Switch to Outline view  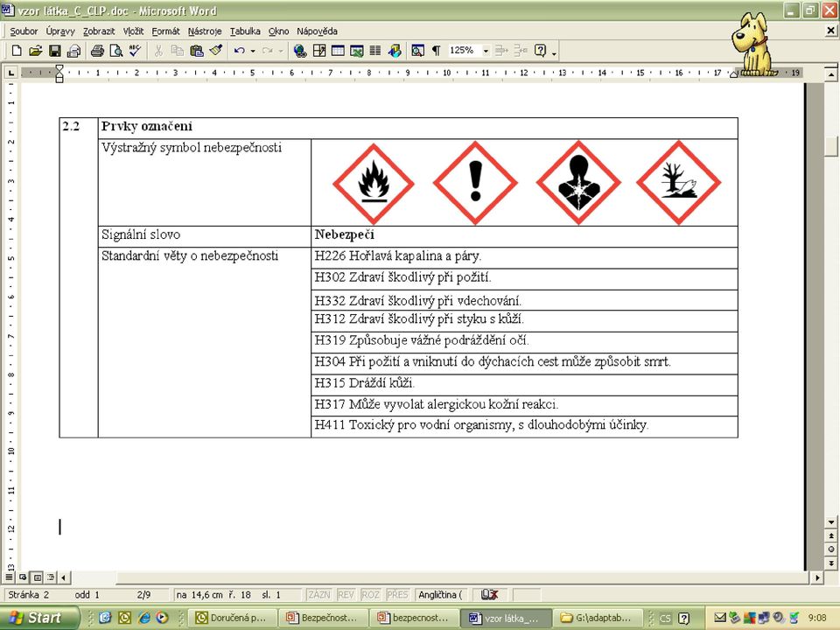[51, 577]
